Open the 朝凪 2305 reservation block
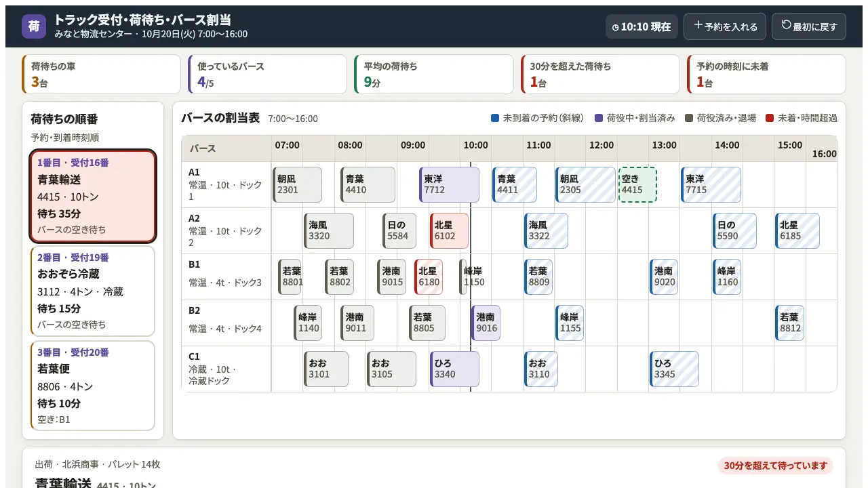This screenshot has width=868, height=488. point(585,184)
